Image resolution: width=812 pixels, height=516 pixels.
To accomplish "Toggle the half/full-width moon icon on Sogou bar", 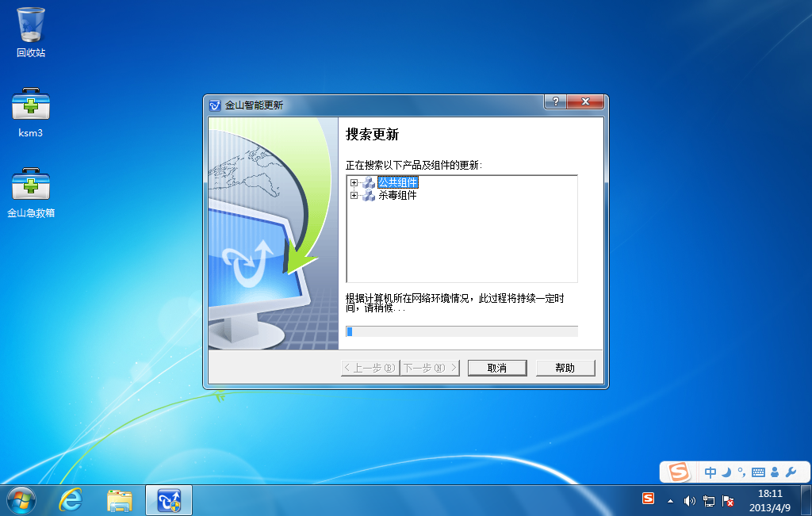I will tap(726, 472).
